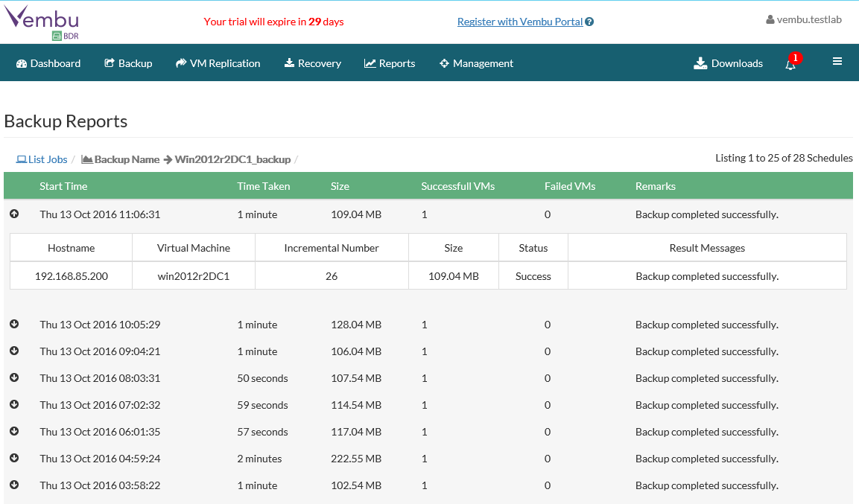
Task: Open the hamburger menu icon
Action: pyautogui.click(x=837, y=62)
